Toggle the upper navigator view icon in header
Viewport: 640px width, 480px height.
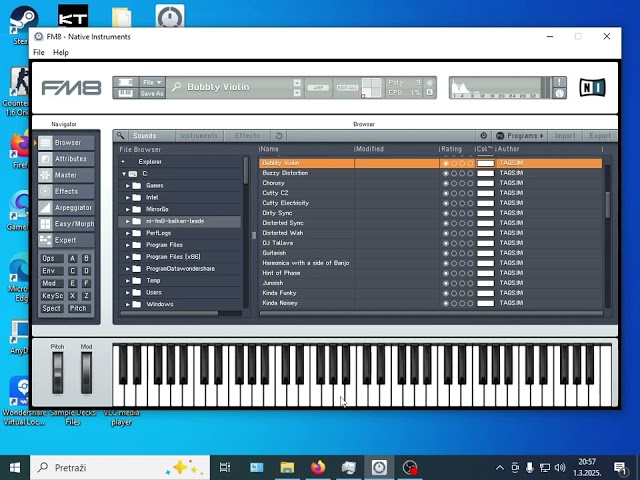(126, 82)
